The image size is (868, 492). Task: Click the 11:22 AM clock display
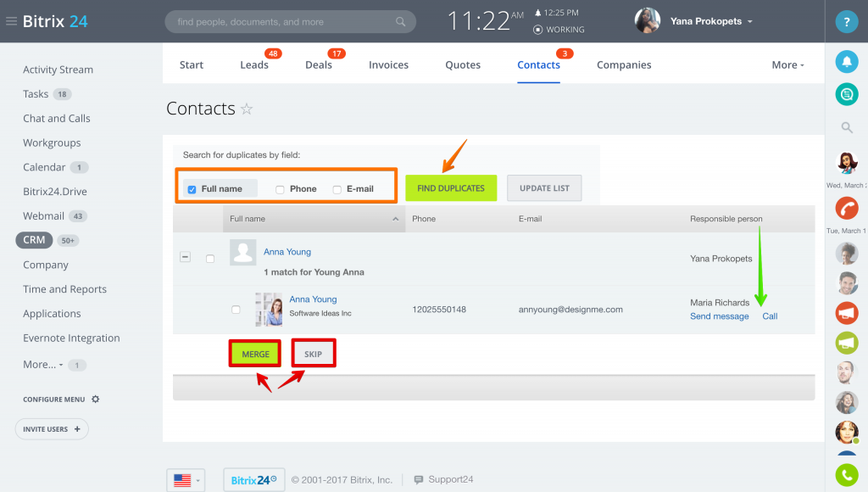485,21
